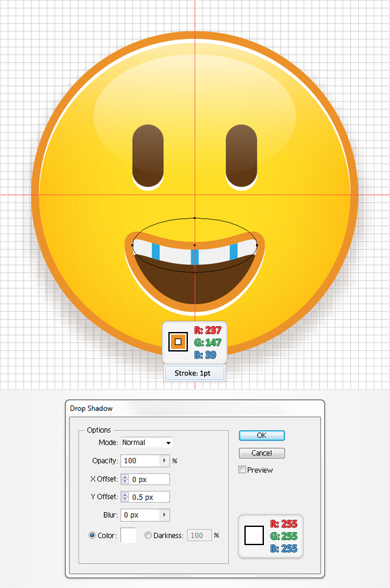Click the ellipse's top anchor point
Viewport: 390px width, 588px height.
(194, 218)
